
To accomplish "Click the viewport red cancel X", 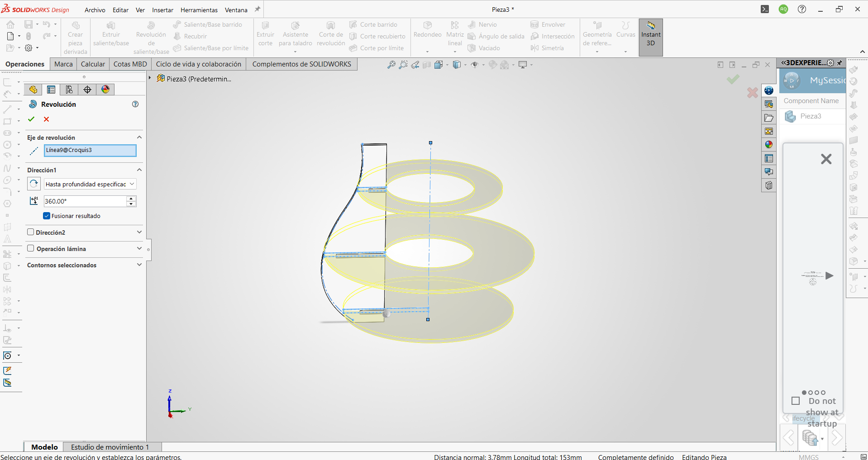I will [x=753, y=93].
